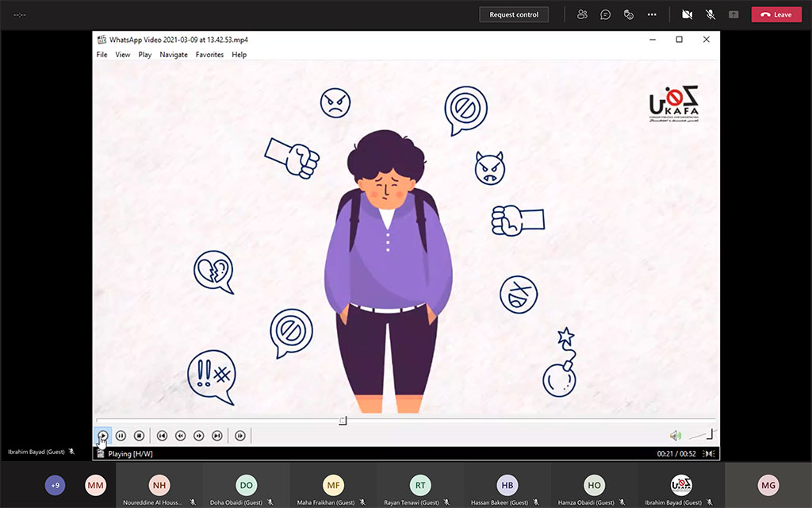Open the More actions ellipsis menu
The width and height of the screenshot is (812, 508).
coord(652,14)
